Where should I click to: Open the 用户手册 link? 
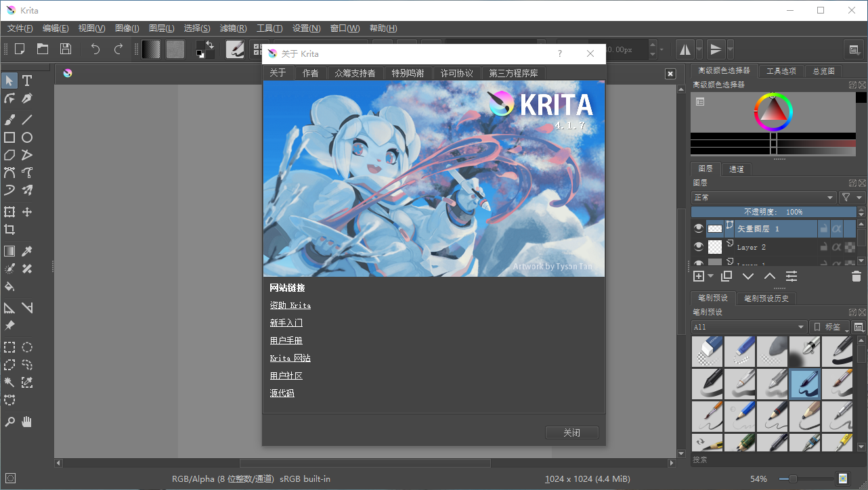coord(286,340)
